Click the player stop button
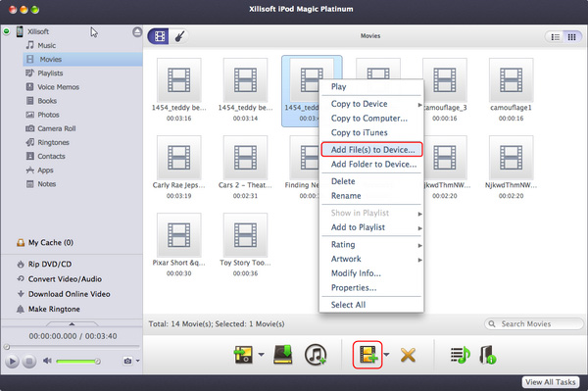The image size is (588, 391). (28, 362)
